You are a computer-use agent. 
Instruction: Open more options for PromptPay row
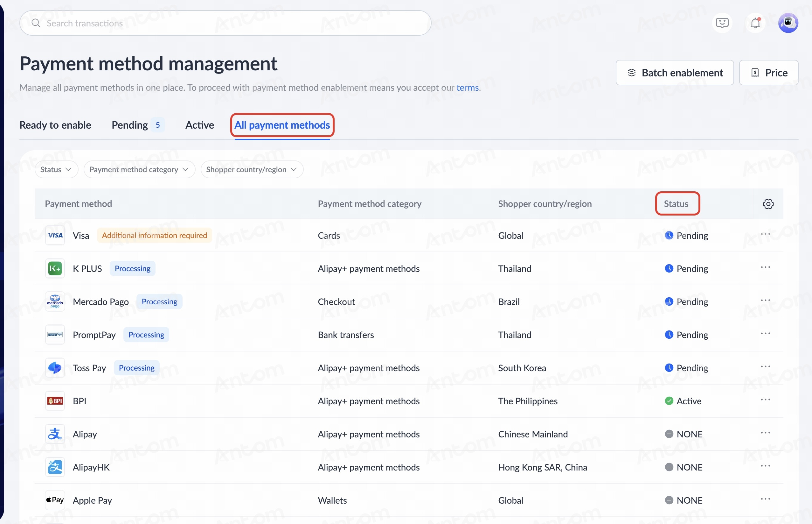click(x=766, y=333)
